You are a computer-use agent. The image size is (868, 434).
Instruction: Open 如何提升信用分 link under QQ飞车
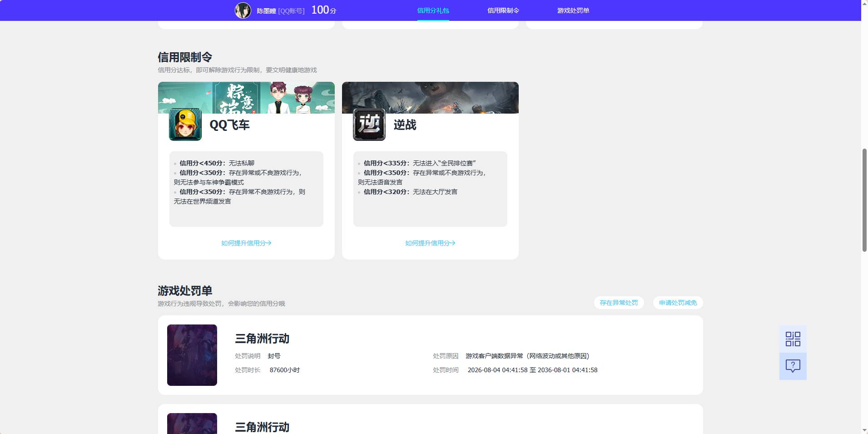point(246,243)
